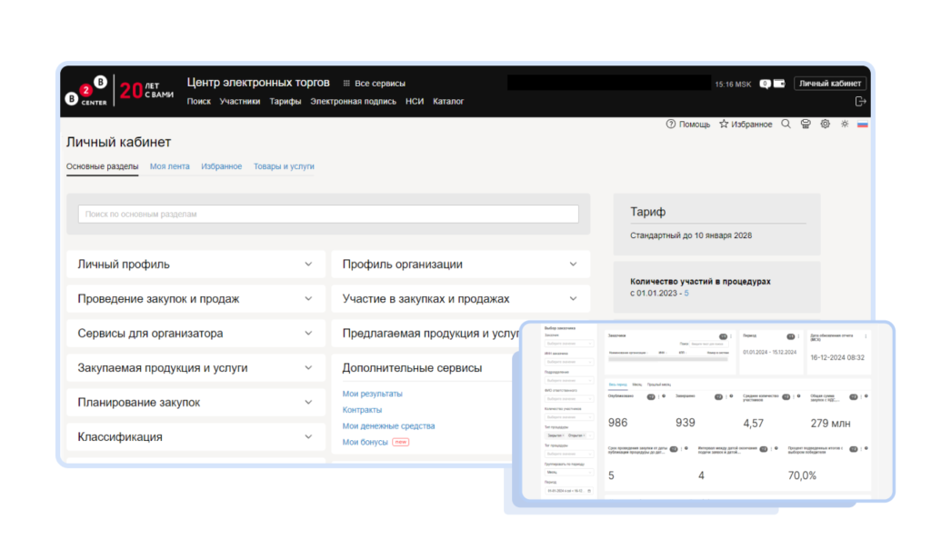Click the Поиск по основным разделам field
Image resolution: width=931 pixels, height=560 pixels.
tap(328, 214)
